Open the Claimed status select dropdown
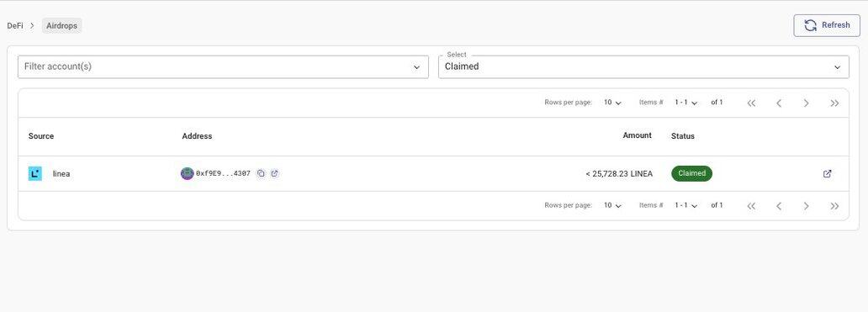 (643, 66)
